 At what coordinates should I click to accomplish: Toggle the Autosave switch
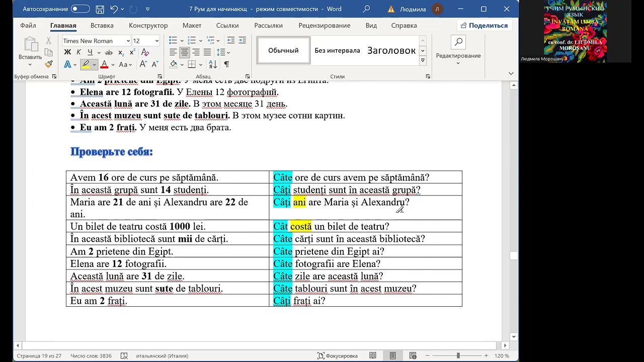(80, 9)
